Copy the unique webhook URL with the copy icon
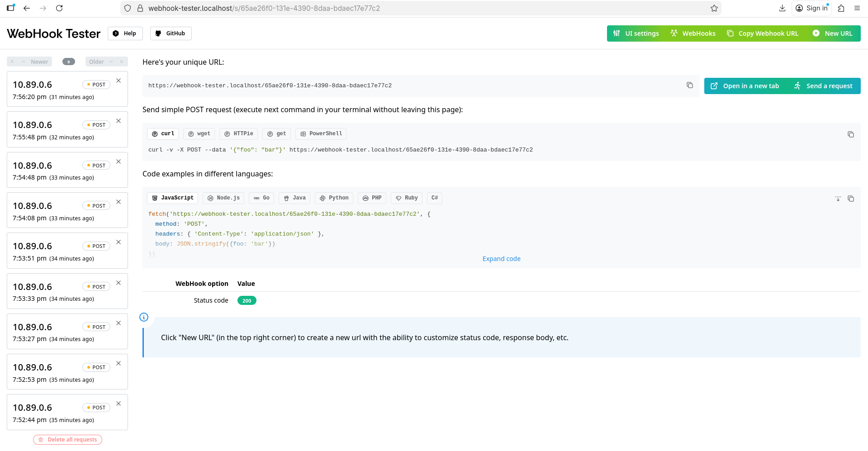This screenshot has width=868, height=451. [x=689, y=85]
